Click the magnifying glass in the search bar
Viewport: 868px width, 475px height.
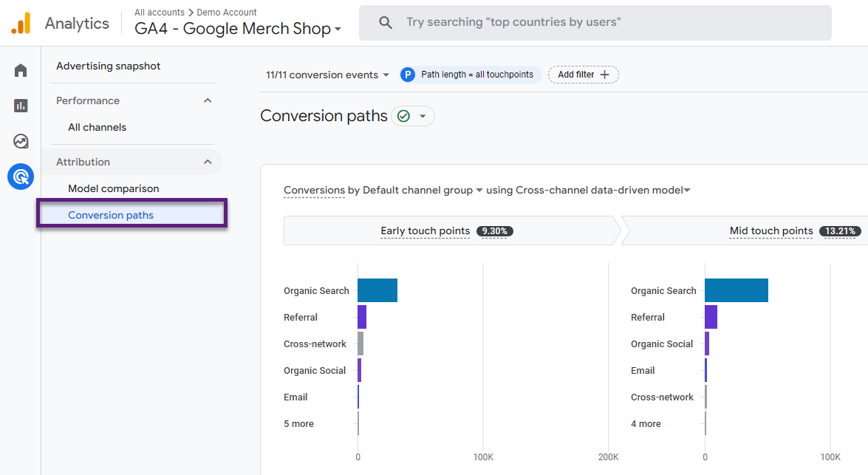click(385, 21)
